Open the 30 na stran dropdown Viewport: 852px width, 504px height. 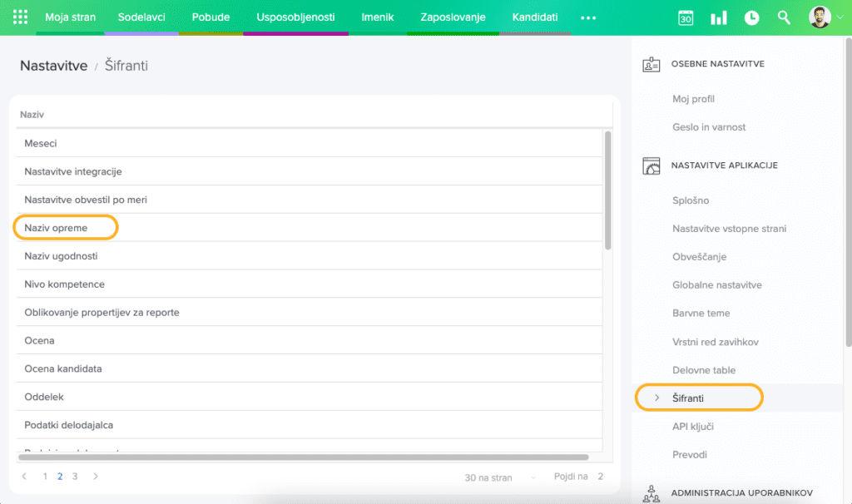click(x=500, y=477)
